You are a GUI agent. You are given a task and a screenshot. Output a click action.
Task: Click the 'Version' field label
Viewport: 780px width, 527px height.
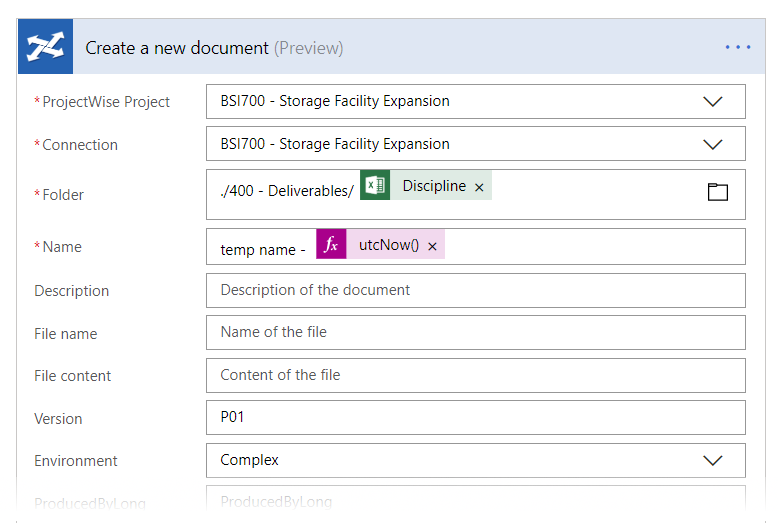[58, 419]
